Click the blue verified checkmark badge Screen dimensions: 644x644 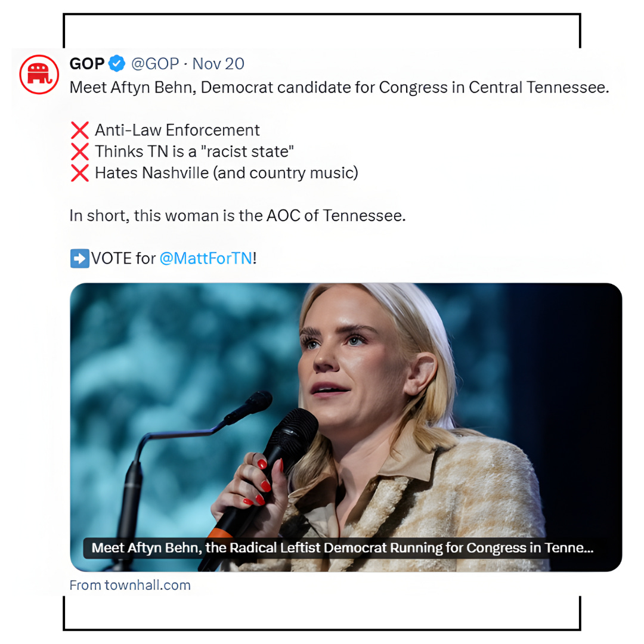117,64
